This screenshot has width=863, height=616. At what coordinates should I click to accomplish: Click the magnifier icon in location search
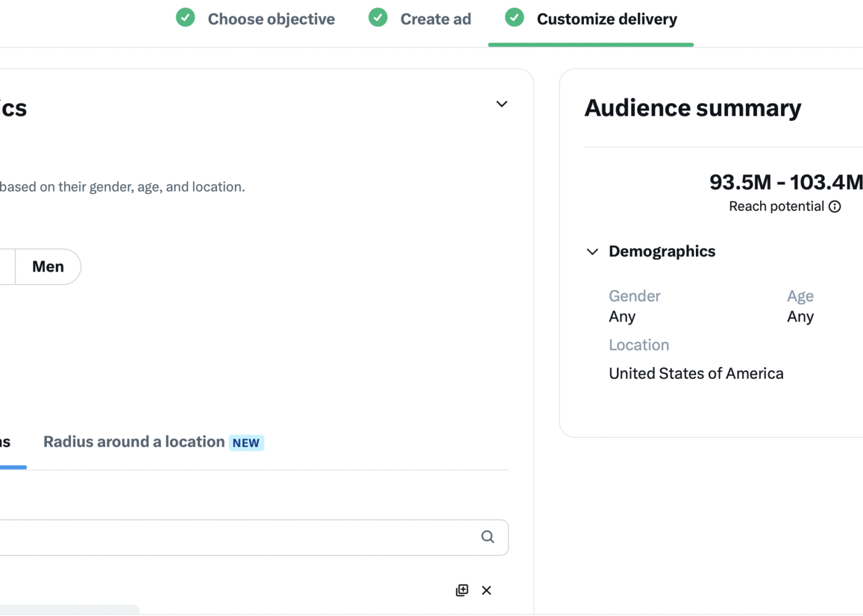point(488,537)
